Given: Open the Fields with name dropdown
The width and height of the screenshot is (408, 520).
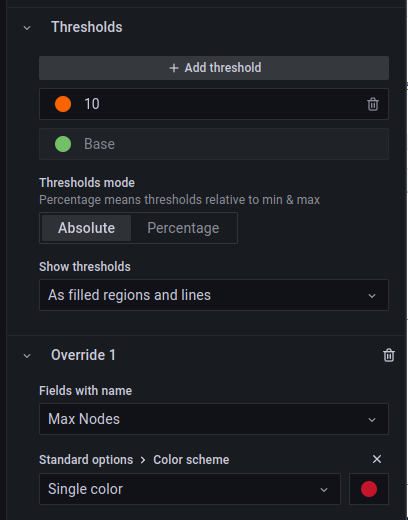Looking at the screenshot, I should [x=214, y=419].
